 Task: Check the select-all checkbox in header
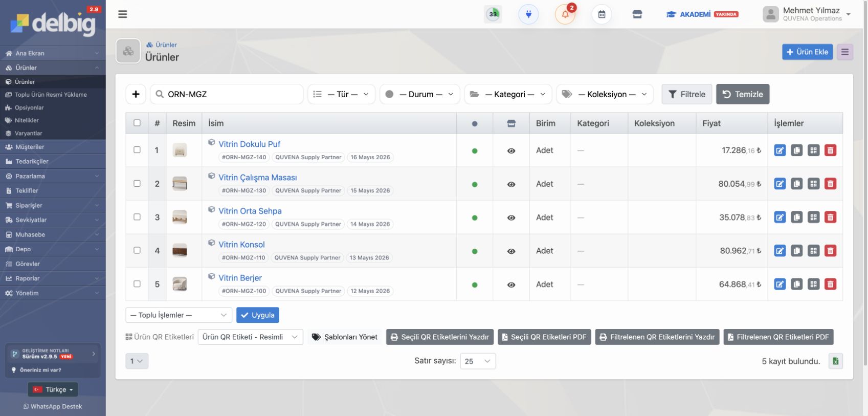(x=137, y=123)
